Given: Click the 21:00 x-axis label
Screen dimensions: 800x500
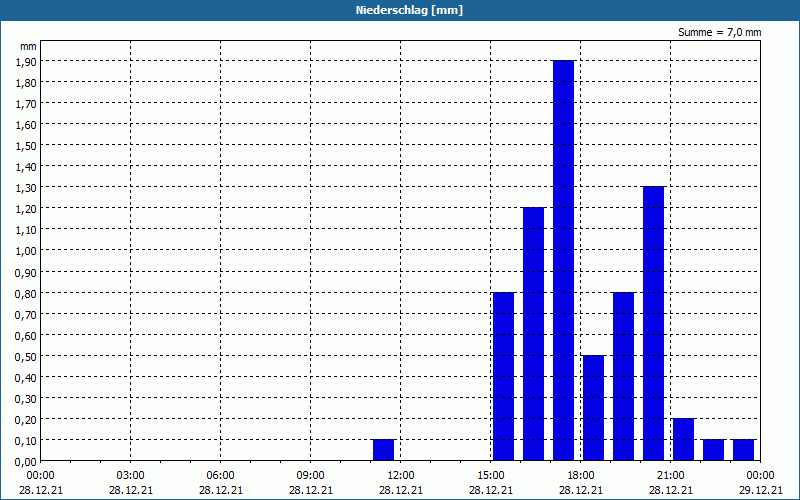Looking at the screenshot, I should coord(670,476).
